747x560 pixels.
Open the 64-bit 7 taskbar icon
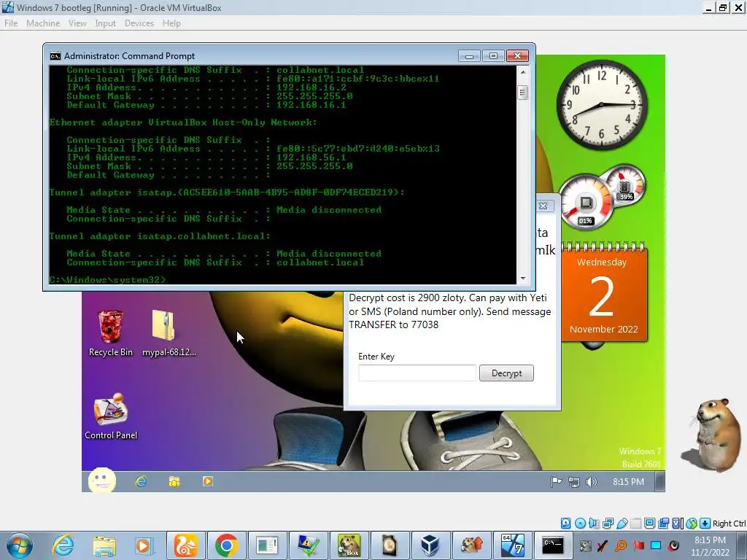(512, 545)
